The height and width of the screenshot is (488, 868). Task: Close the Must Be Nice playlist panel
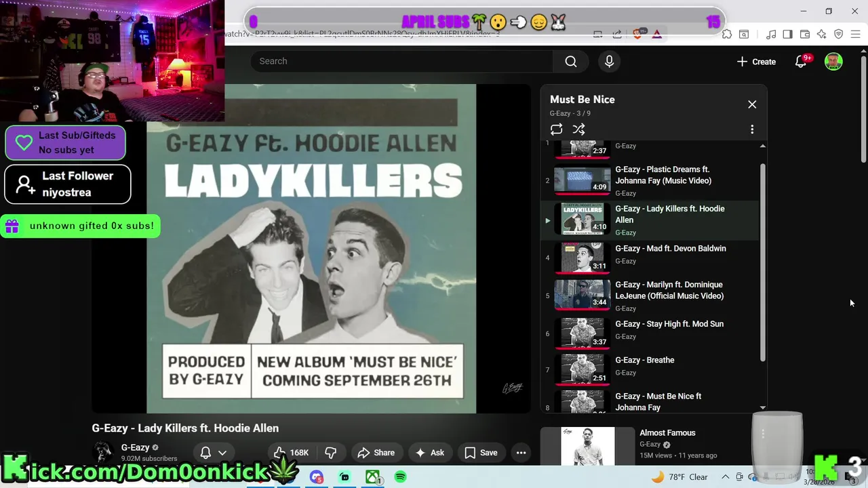tap(752, 104)
